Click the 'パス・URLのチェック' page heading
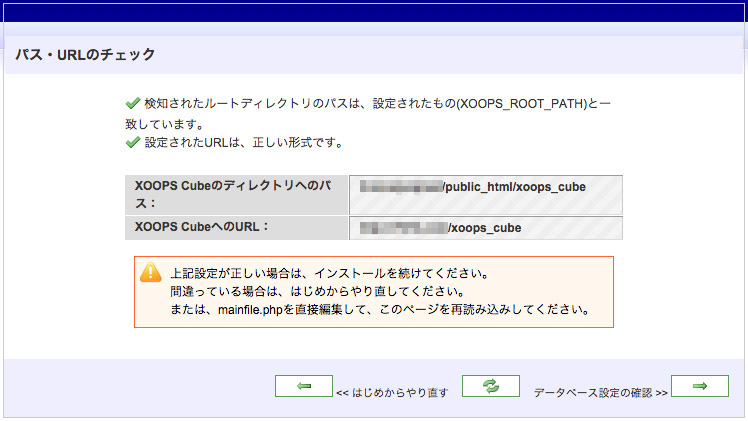The width and height of the screenshot is (748, 421). [x=85, y=54]
